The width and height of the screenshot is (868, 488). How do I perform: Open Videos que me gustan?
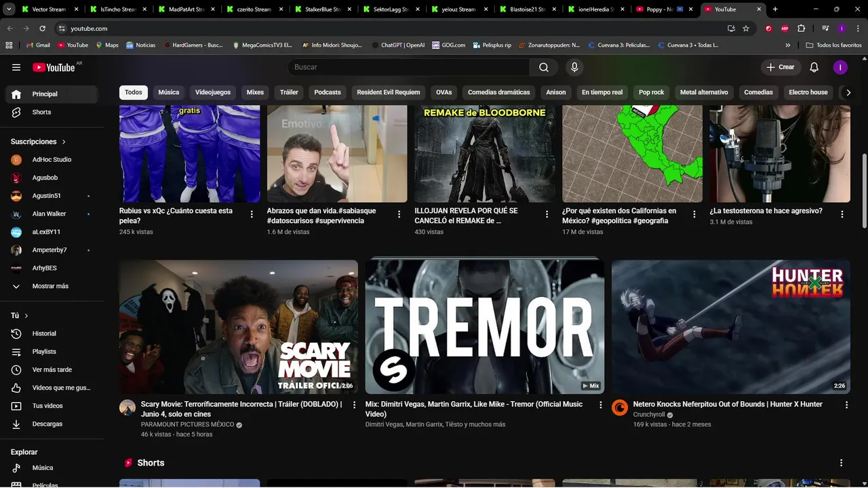click(x=52, y=388)
